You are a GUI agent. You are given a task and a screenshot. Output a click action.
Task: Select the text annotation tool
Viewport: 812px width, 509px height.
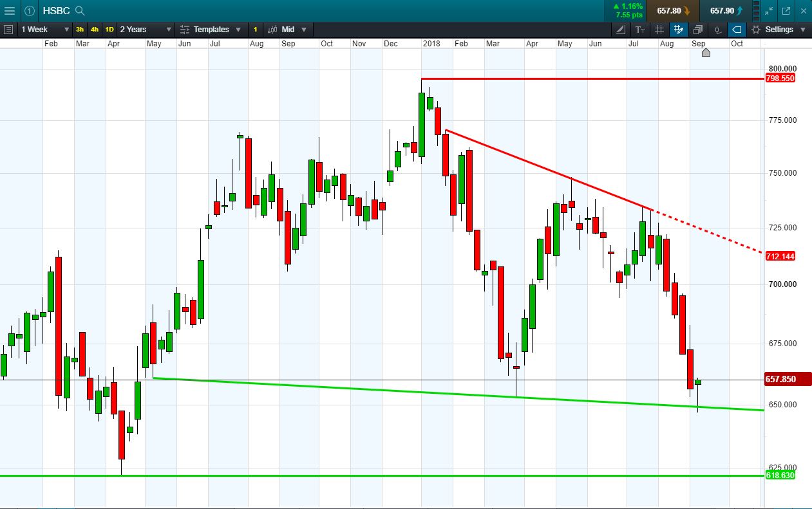coord(640,30)
